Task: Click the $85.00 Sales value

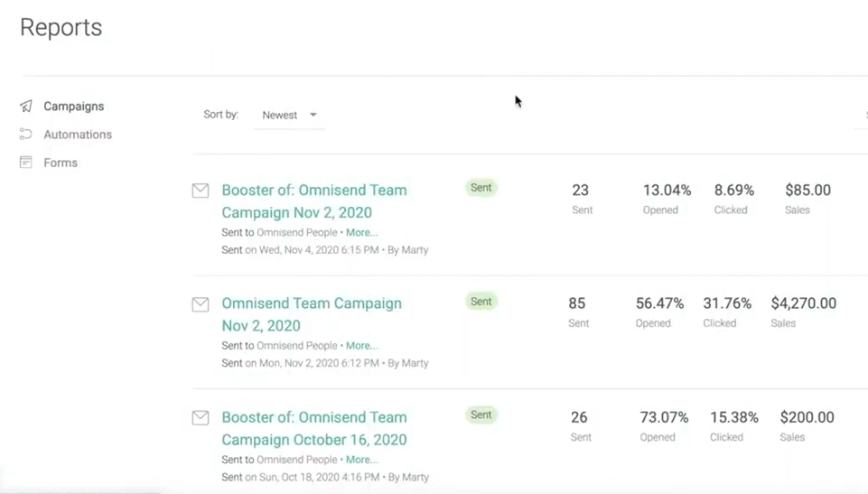Action: pos(807,191)
